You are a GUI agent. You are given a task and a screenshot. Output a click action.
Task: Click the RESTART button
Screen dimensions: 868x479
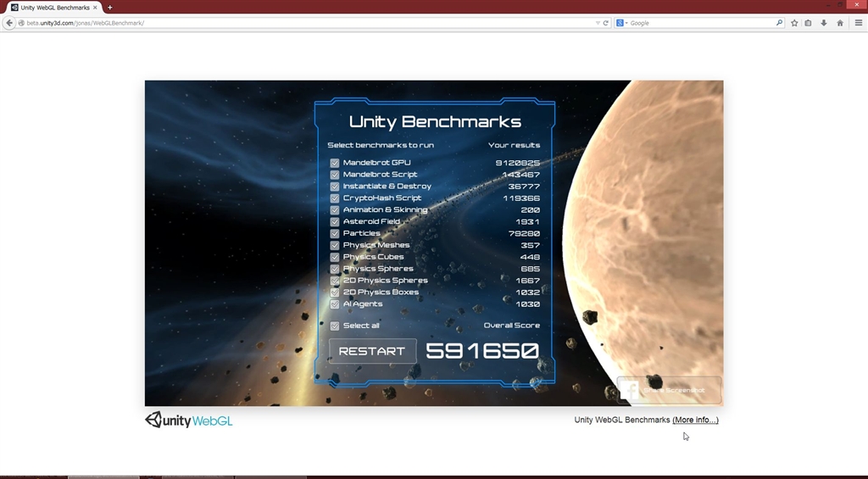(x=373, y=351)
